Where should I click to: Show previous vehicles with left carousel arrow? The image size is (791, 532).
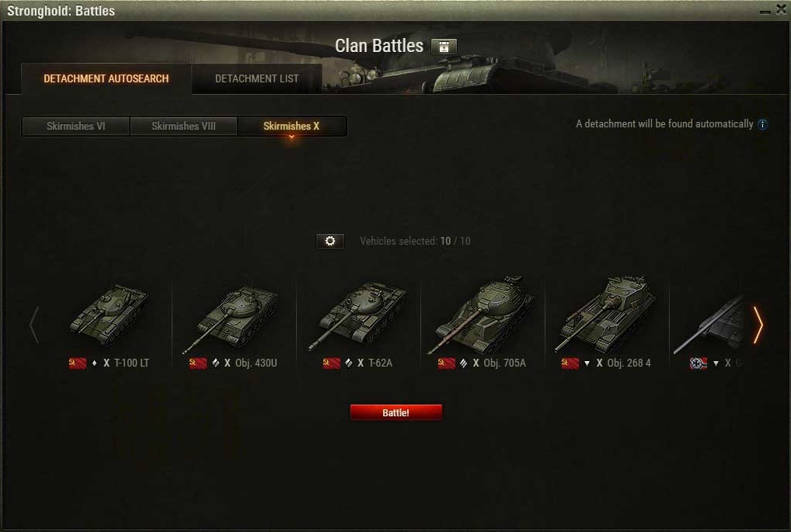33,325
